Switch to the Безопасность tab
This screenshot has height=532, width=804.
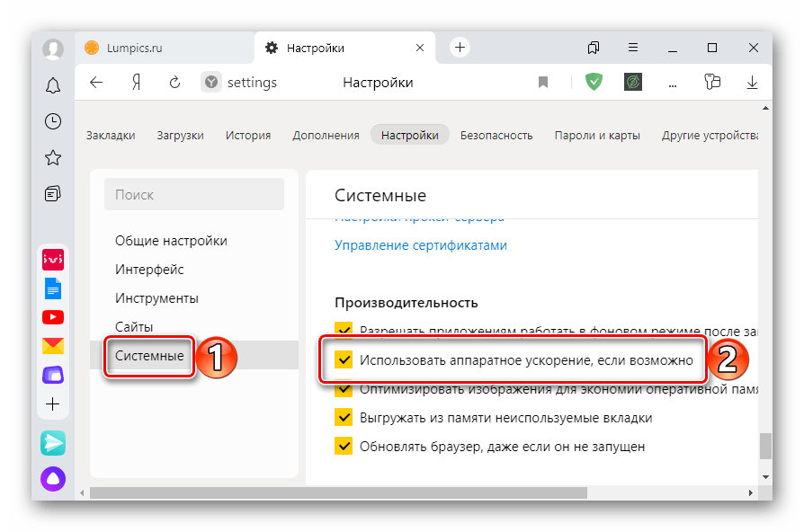coord(496,136)
